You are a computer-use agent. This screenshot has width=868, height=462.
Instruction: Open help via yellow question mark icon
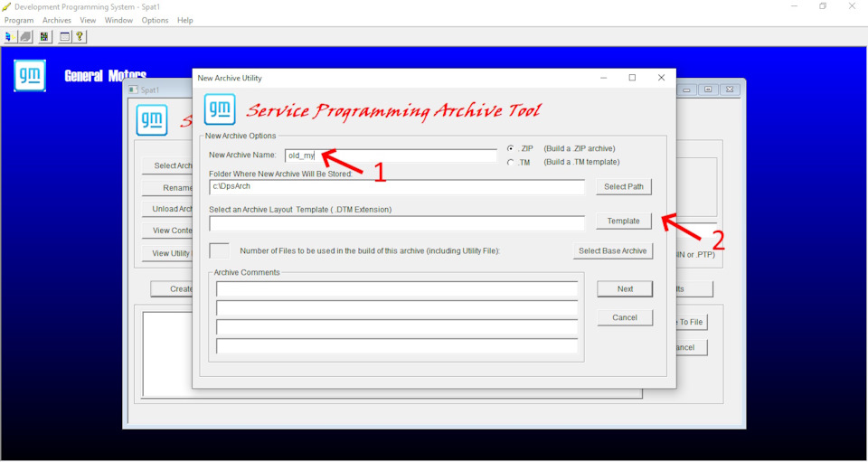pos(80,37)
